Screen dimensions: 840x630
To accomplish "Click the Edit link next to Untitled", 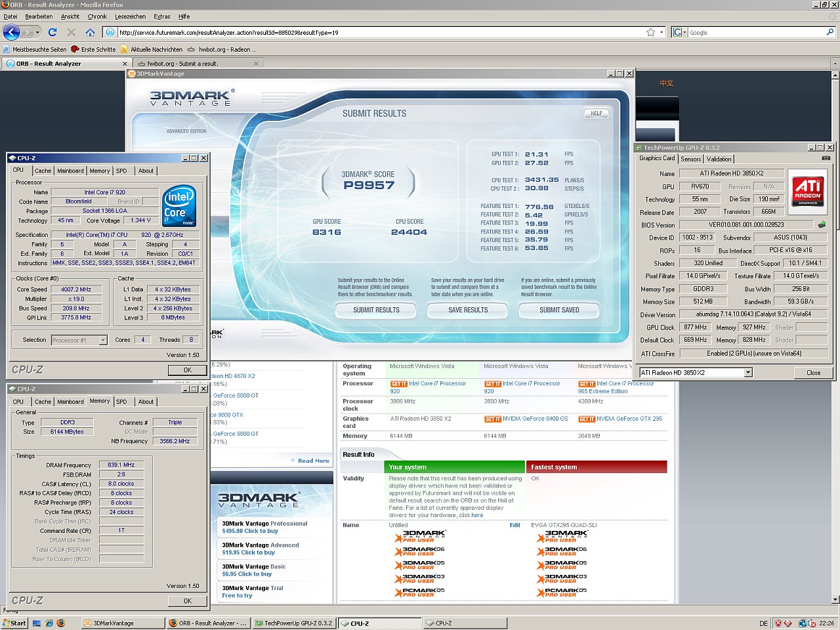I will (514, 525).
